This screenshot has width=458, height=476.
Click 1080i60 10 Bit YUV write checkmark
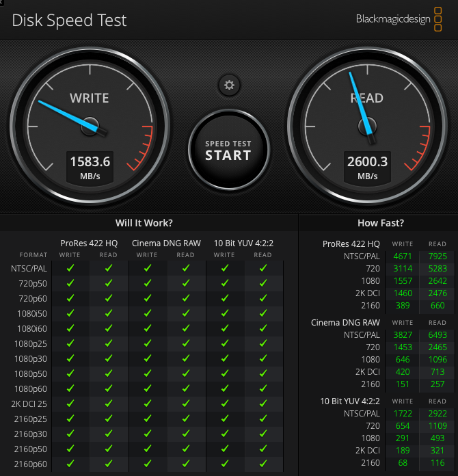pyautogui.click(x=225, y=328)
